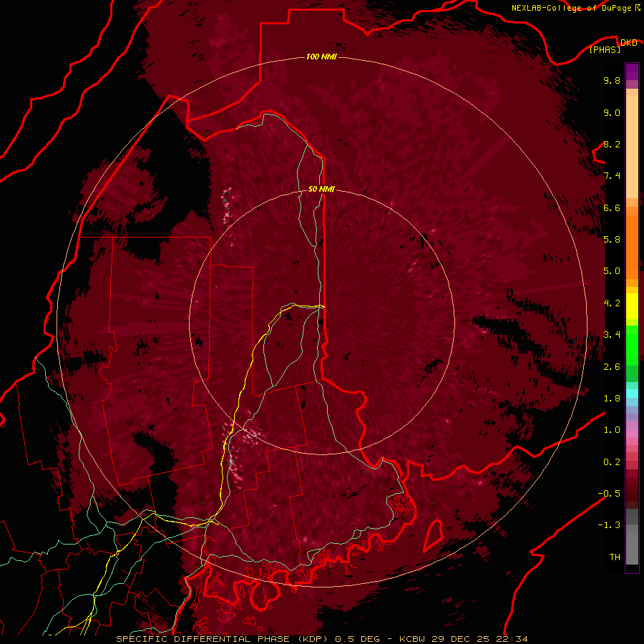644x644 pixels.
Task: Pick the yellow segment of the color bar
Action: click(632, 306)
